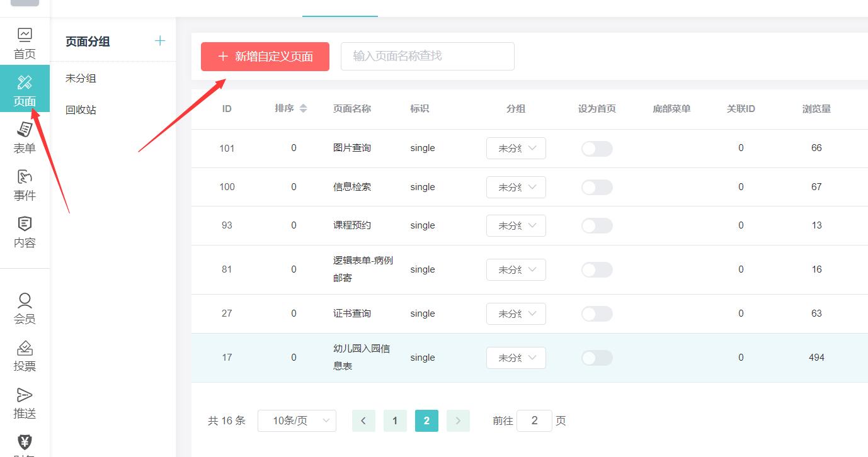Click the 共 16 条 total count text

coord(227,420)
